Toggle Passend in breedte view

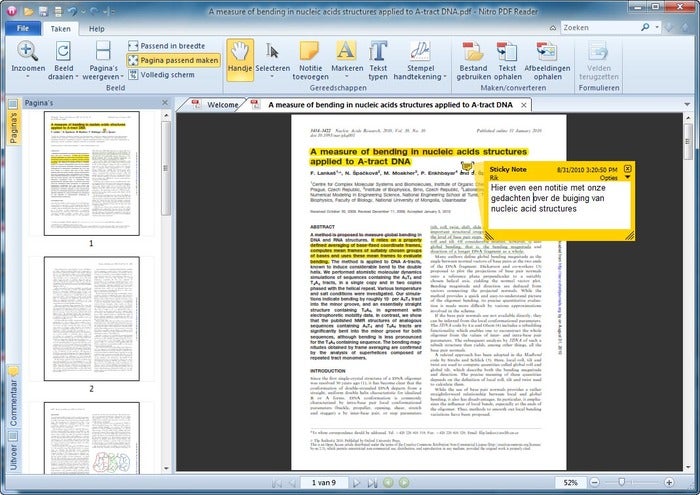(172, 45)
